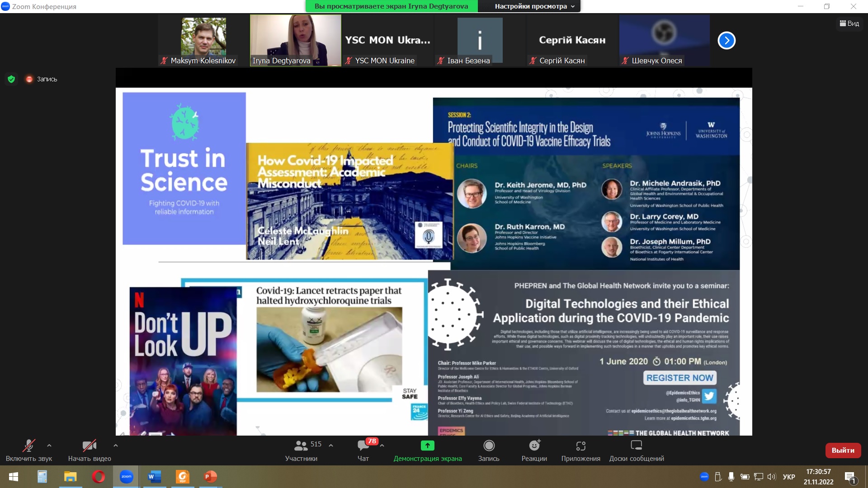Show next participants with blue arrow
The width and height of the screenshot is (868, 488).
coord(726,41)
